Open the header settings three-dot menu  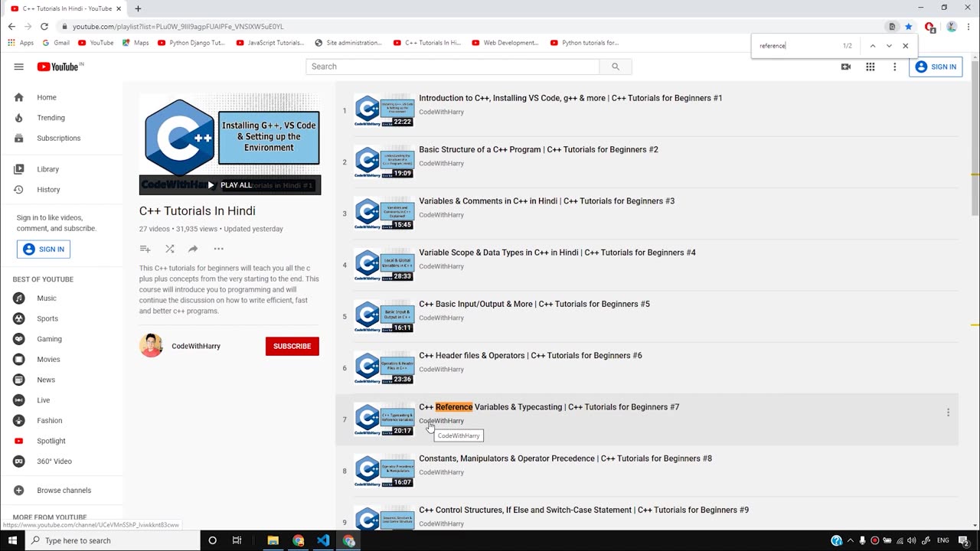(x=894, y=67)
